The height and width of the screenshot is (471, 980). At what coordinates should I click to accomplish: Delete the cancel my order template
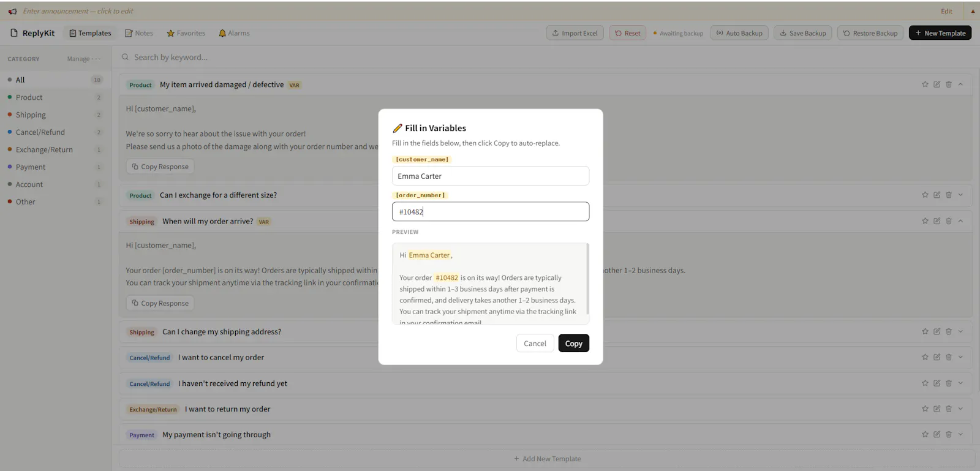(949, 357)
